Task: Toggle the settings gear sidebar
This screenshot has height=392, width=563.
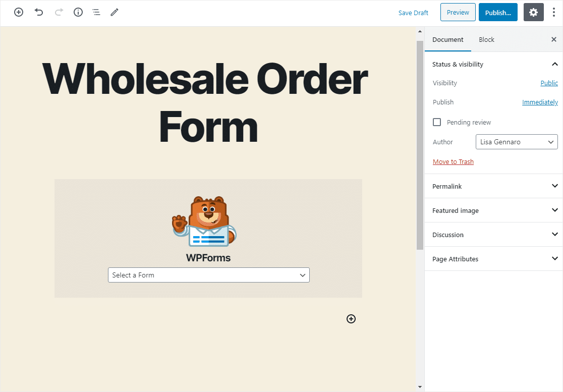Action: point(534,12)
